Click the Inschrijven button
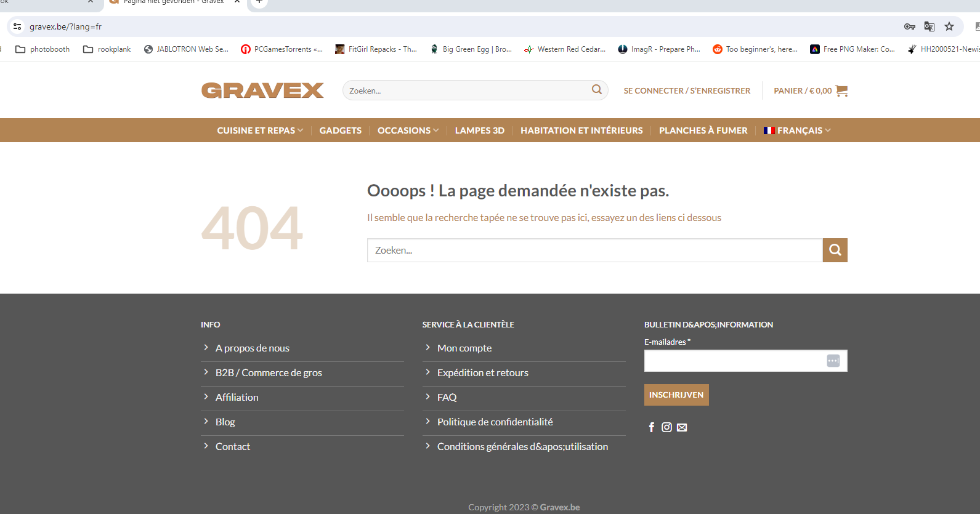Image resolution: width=980 pixels, height=514 pixels. pos(676,395)
